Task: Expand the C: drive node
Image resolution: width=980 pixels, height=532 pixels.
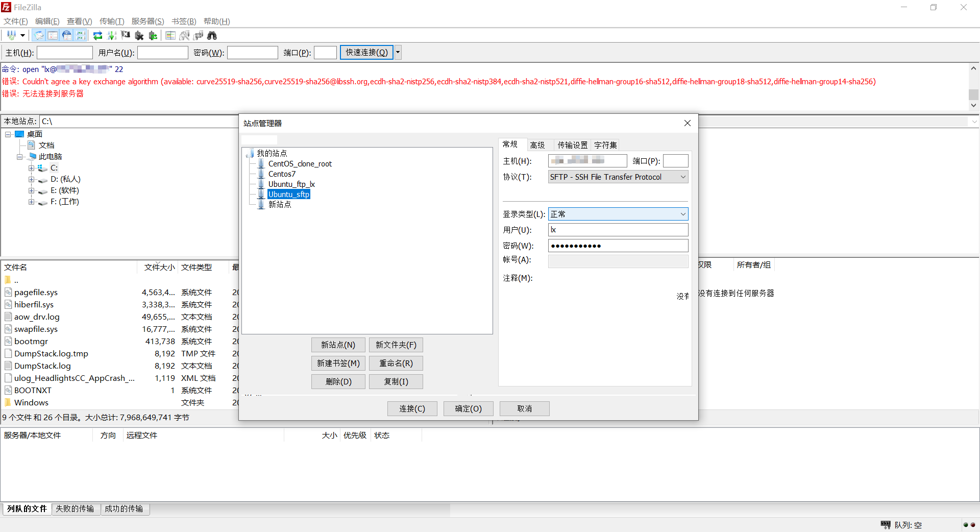Action: pos(32,168)
